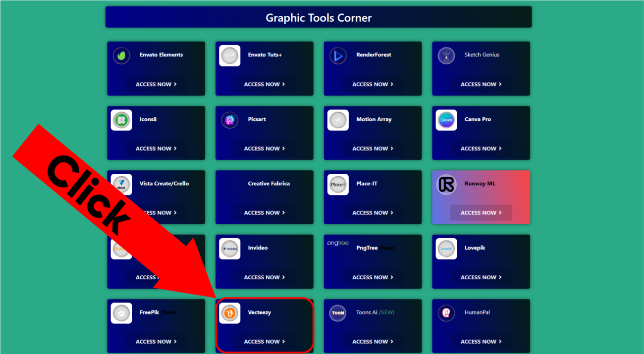
Task: Click the "Envato Tuts+" card title
Action: point(265,55)
